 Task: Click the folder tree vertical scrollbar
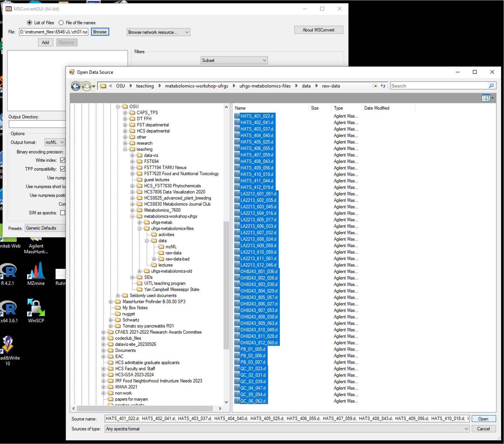tap(226, 285)
